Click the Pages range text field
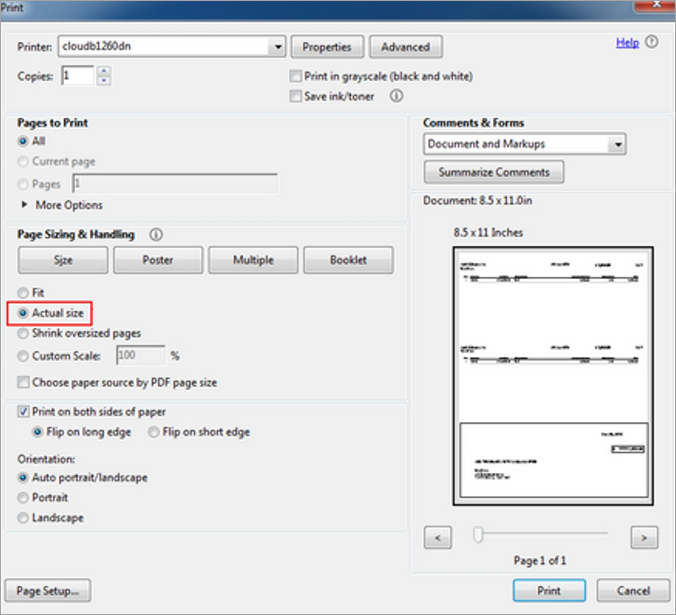The width and height of the screenshot is (676, 615). [x=175, y=184]
